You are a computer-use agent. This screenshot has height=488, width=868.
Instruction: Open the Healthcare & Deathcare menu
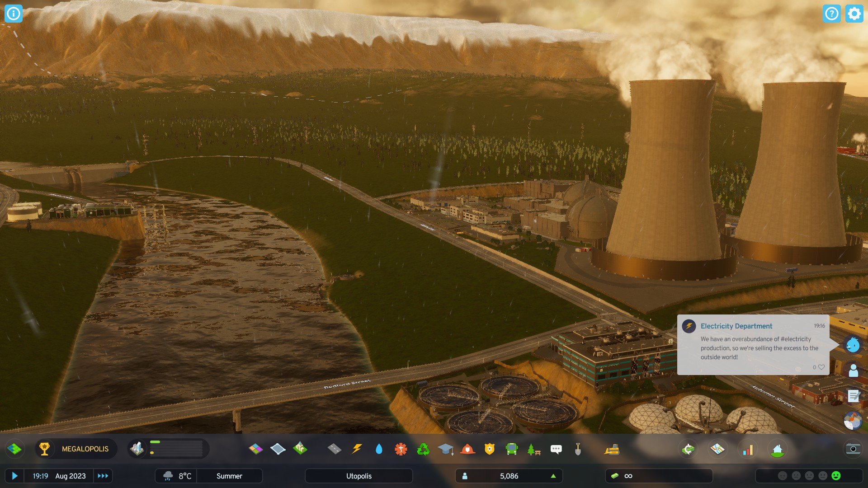coord(401,449)
